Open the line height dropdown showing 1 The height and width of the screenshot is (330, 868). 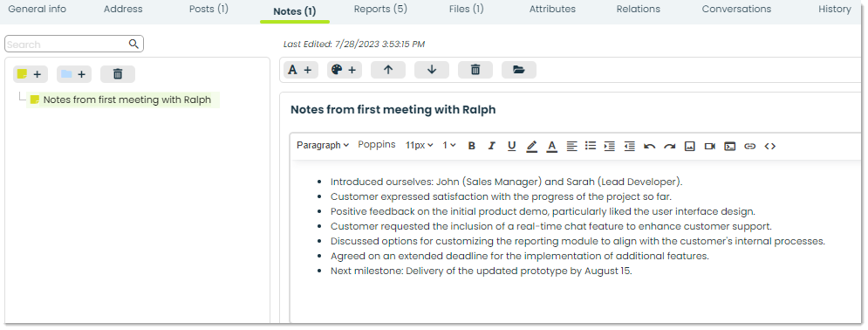[449, 145]
